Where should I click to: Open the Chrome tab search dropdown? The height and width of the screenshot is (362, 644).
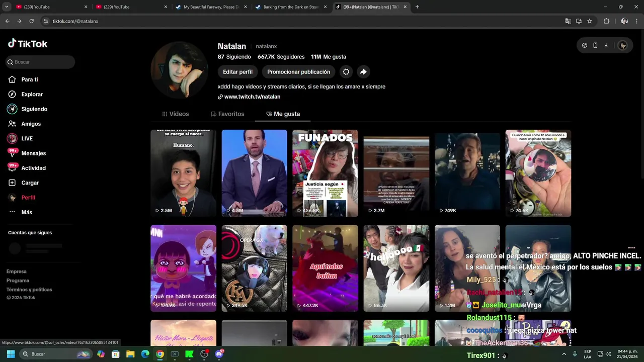tap(7, 7)
